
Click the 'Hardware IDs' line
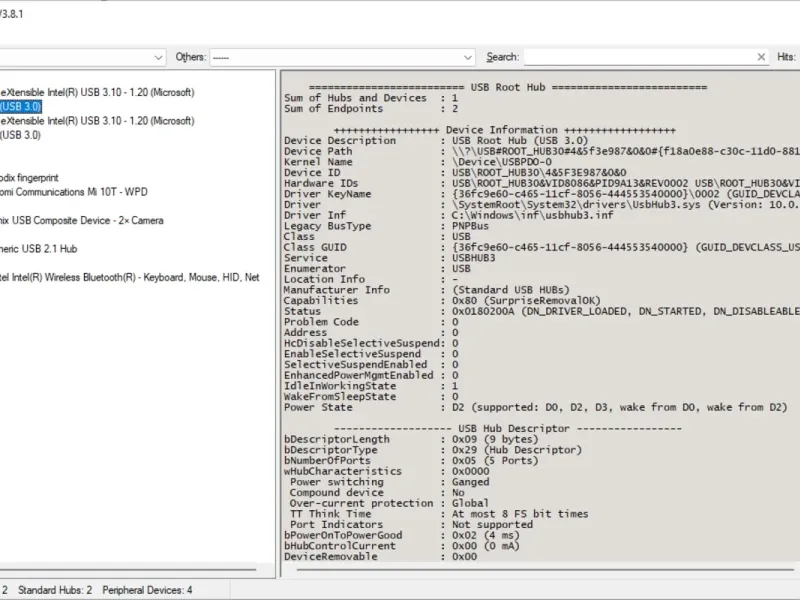click(542, 184)
